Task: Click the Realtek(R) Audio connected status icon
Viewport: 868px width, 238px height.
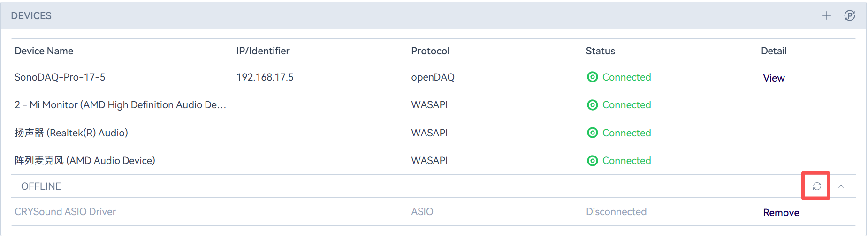Action: click(x=593, y=133)
